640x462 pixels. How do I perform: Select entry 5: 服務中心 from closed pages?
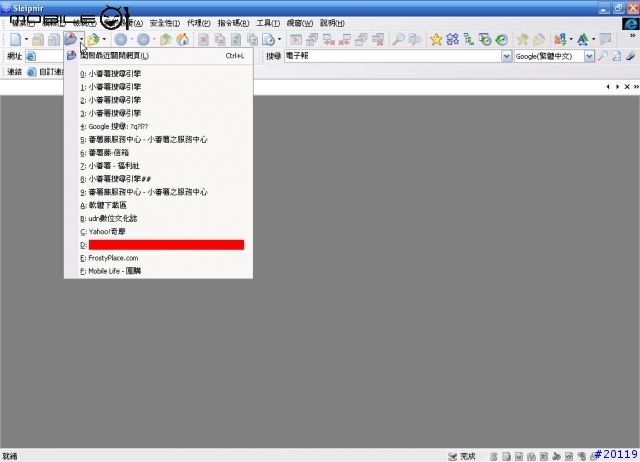point(159,140)
